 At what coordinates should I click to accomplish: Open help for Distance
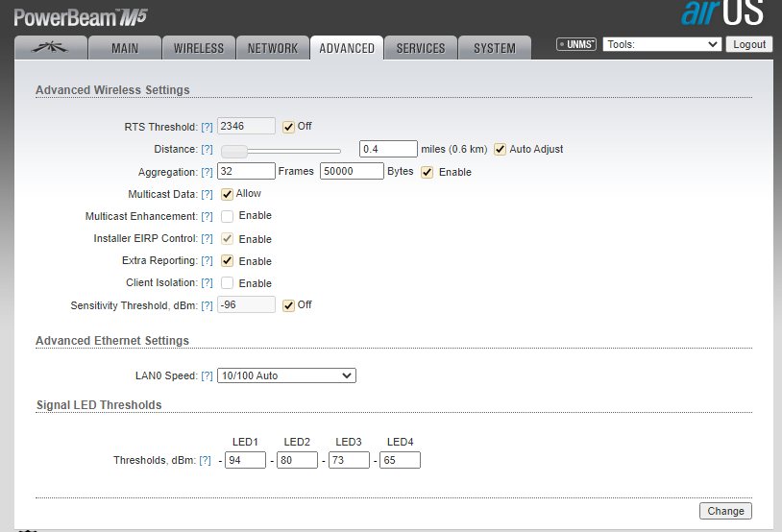(207, 149)
